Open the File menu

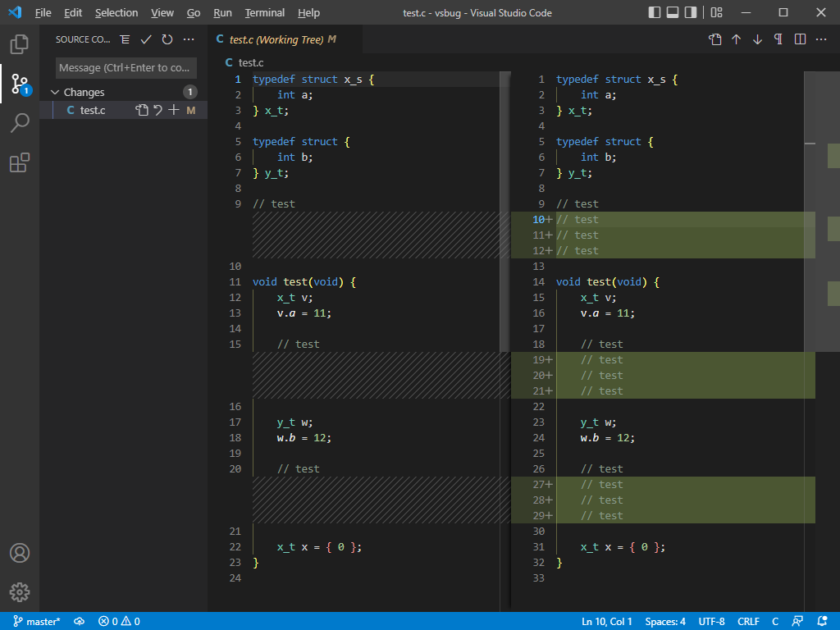(x=43, y=13)
